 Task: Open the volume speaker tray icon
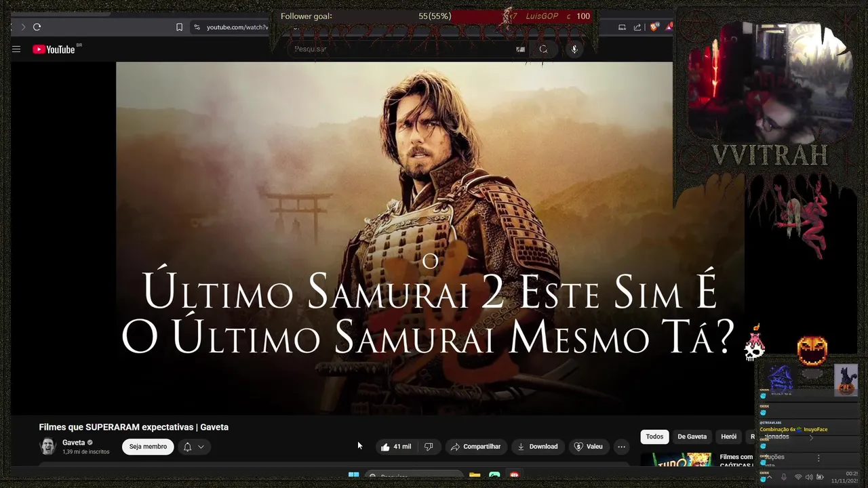tap(809, 477)
